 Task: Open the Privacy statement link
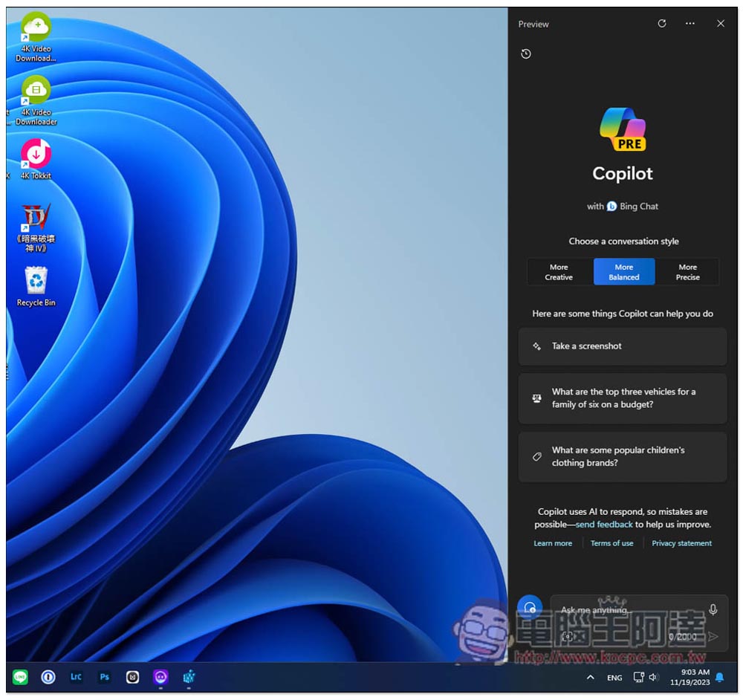(x=681, y=543)
